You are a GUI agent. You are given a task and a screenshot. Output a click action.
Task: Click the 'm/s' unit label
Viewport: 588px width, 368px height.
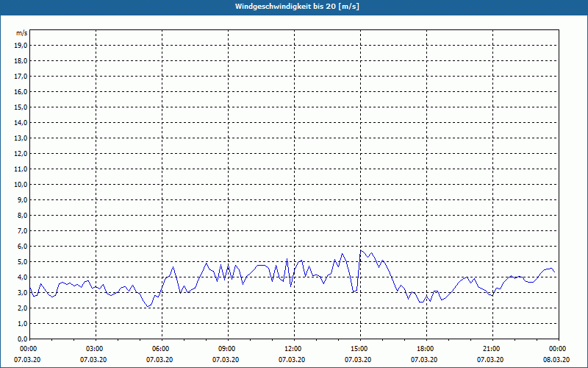click(22, 33)
